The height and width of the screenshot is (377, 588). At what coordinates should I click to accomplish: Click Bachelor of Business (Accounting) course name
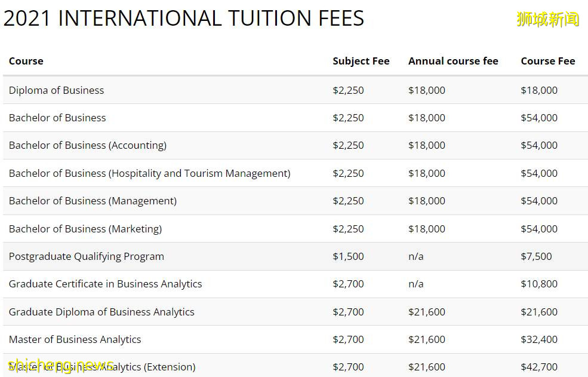[87, 145]
